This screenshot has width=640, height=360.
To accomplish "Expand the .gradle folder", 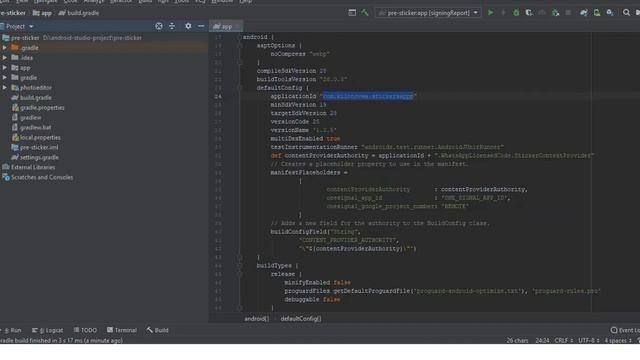I will tap(5, 48).
